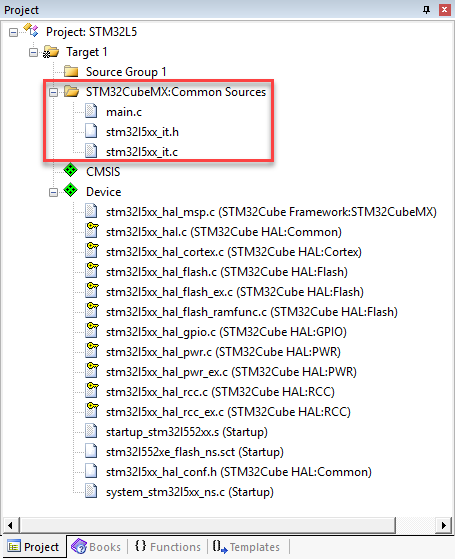Select the 'Source Group 1' label
This screenshot has height=559, width=455.
[126, 72]
